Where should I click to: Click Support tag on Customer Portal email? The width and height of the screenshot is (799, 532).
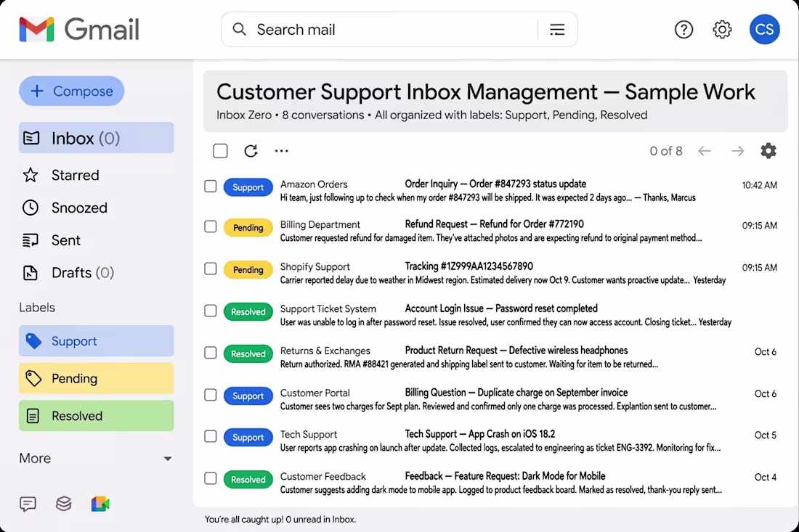pos(248,396)
